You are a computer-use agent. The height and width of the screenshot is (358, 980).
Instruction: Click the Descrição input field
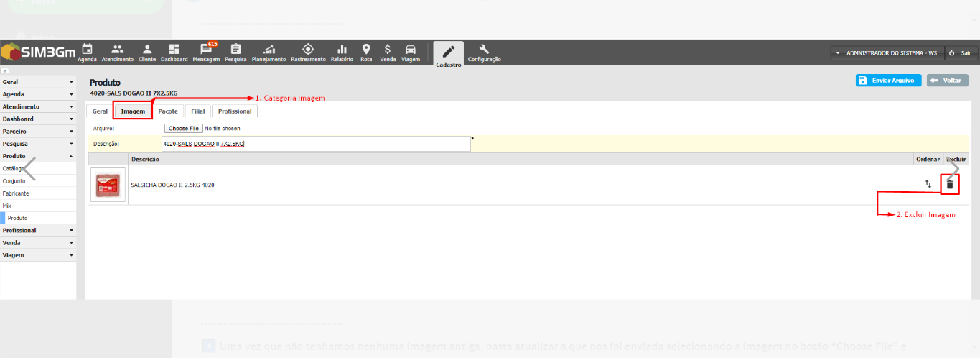point(316,144)
